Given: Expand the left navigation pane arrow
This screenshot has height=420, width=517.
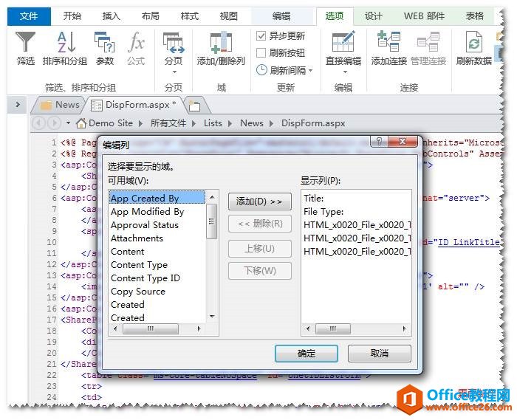Looking at the screenshot, I should (x=18, y=104).
